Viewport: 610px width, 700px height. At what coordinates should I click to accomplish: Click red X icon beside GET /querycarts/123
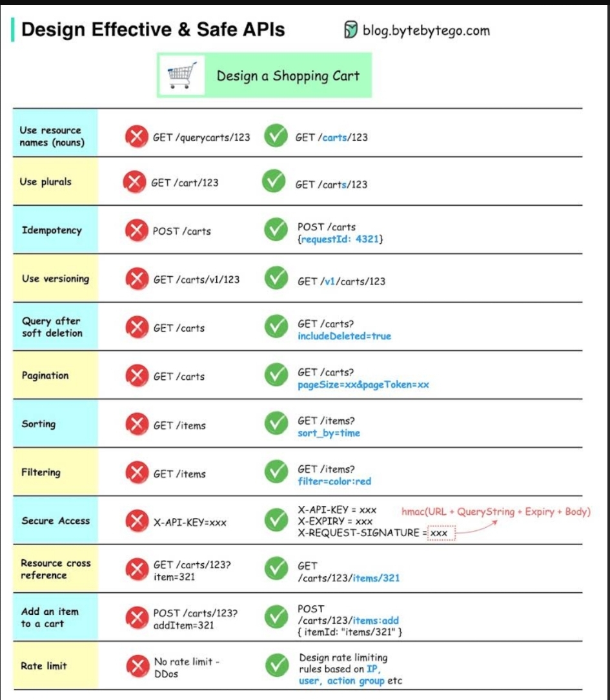tap(136, 137)
